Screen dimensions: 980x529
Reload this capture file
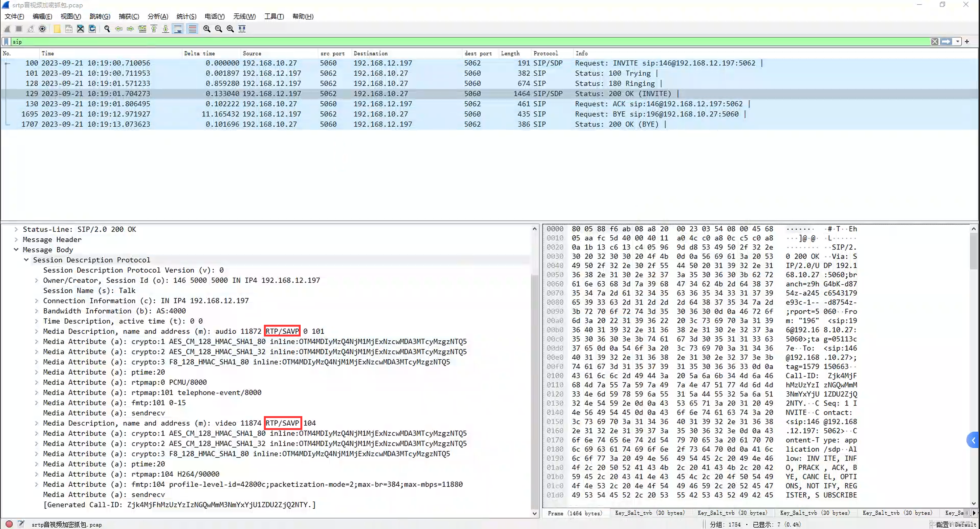click(92, 29)
